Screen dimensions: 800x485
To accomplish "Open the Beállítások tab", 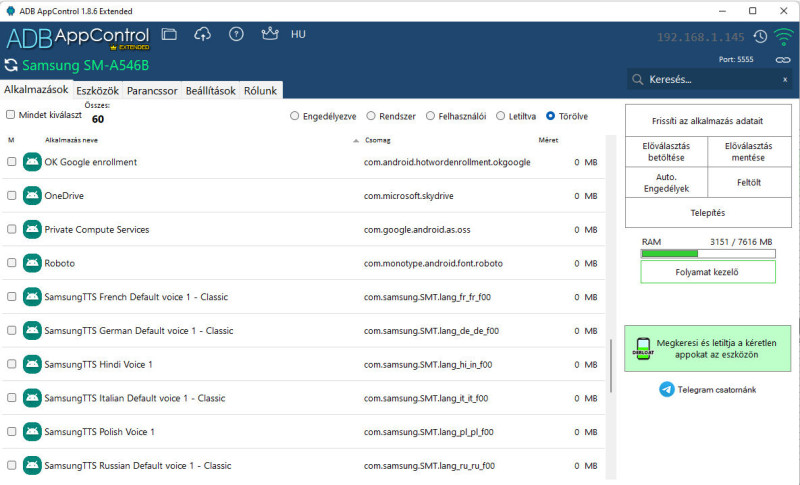I will 211,91.
